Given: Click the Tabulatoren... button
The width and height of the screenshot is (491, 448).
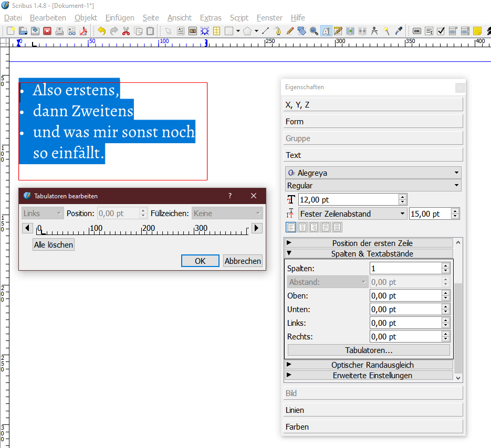Looking at the screenshot, I should (x=369, y=350).
